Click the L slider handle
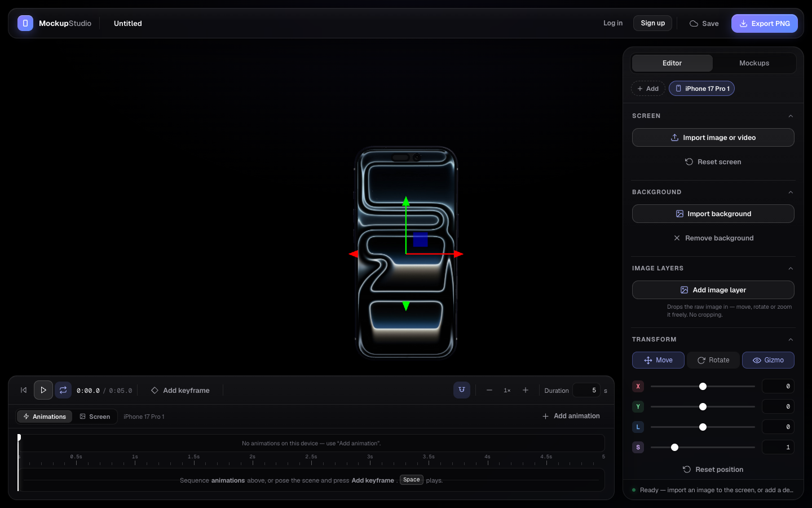The height and width of the screenshot is (508, 812). 703,427
